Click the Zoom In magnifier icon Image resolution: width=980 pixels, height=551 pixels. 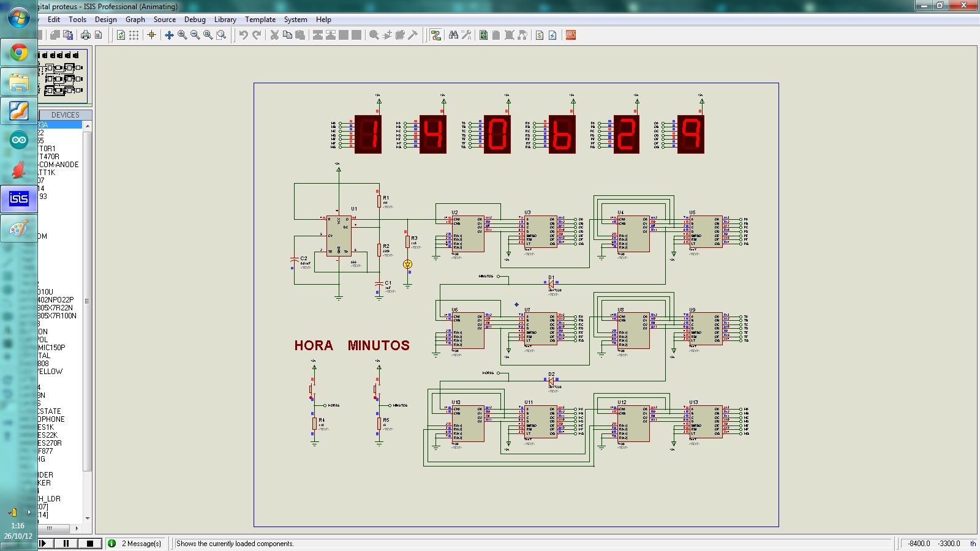[182, 36]
